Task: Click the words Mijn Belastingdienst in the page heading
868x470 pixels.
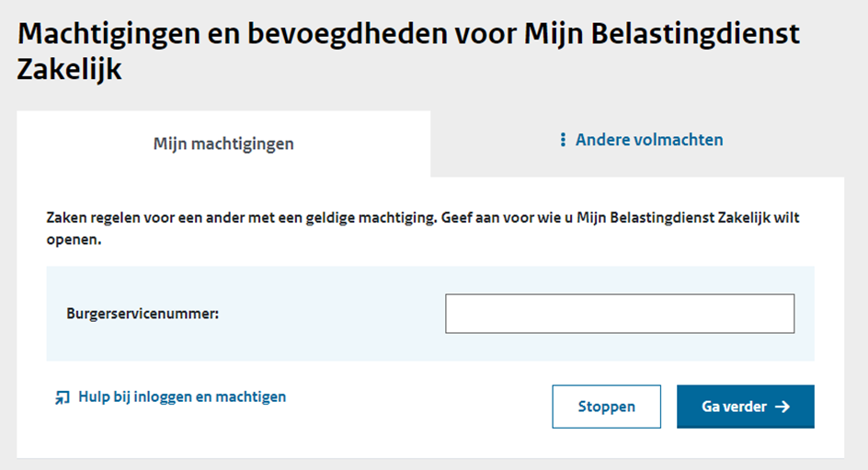Action: pyautogui.click(x=661, y=34)
